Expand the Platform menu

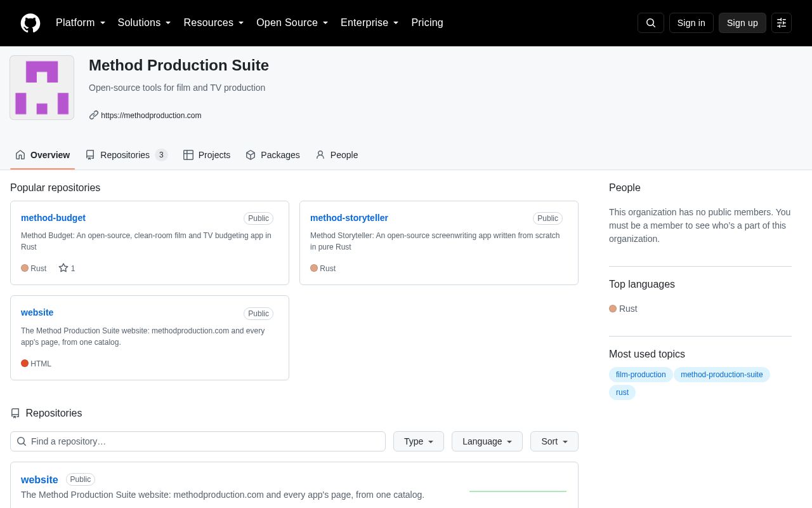(81, 23)
